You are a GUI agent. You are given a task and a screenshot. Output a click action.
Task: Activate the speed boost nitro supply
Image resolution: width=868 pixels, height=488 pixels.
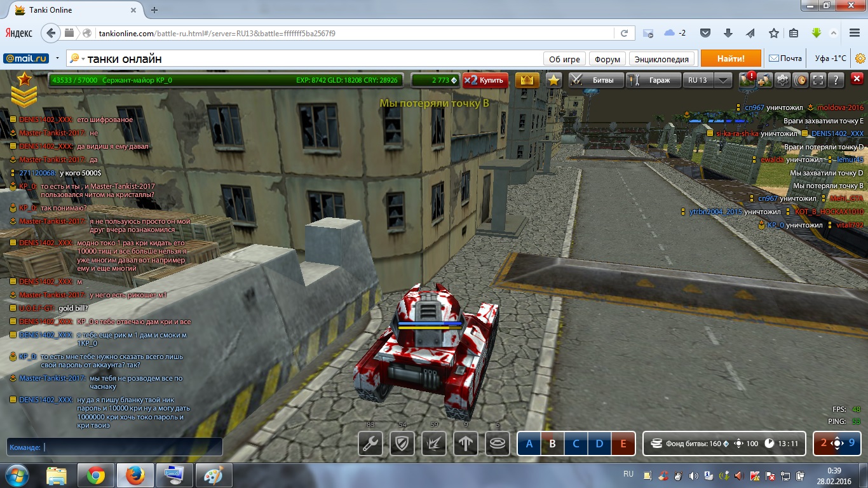(x=466, y=444)
